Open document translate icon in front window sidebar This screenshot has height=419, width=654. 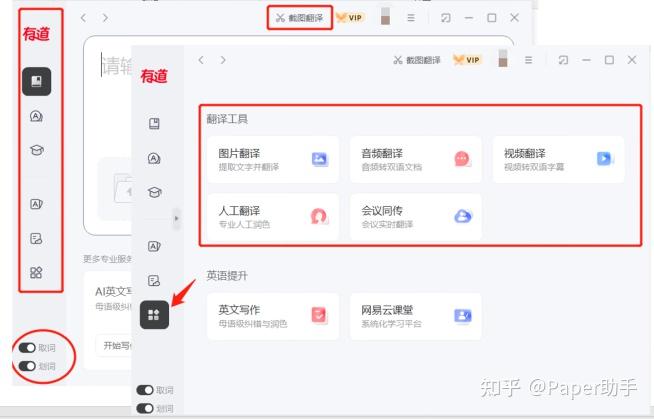[154, 246]
